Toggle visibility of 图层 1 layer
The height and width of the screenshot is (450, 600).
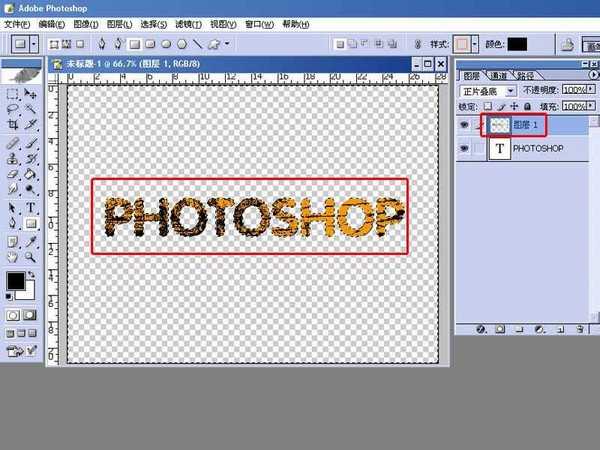(463, 124)
